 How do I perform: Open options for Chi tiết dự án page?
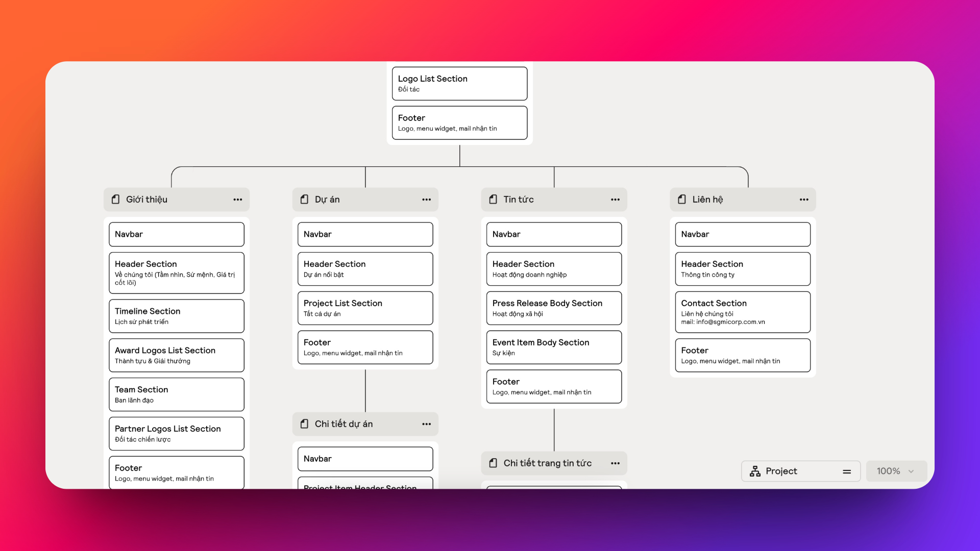(x=427, y=424)
